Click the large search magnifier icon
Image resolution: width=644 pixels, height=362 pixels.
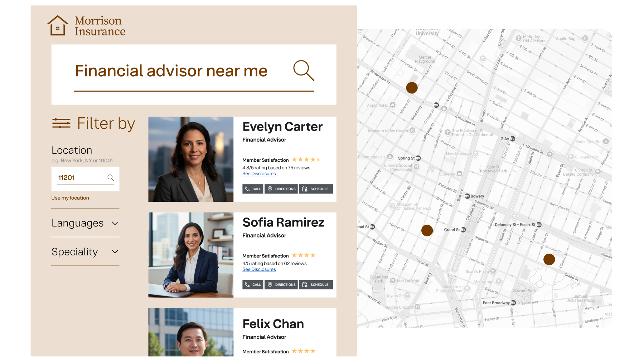coord(304,70)
